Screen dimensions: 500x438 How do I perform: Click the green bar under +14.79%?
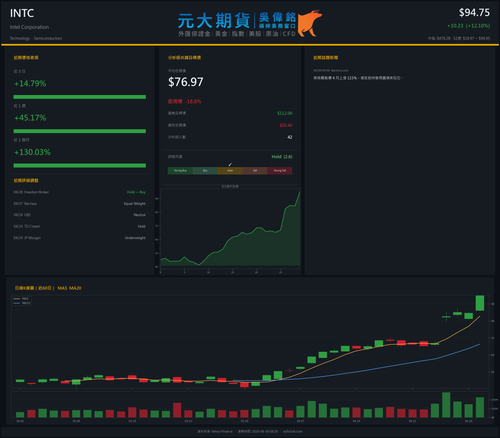(x=80, y=97)
